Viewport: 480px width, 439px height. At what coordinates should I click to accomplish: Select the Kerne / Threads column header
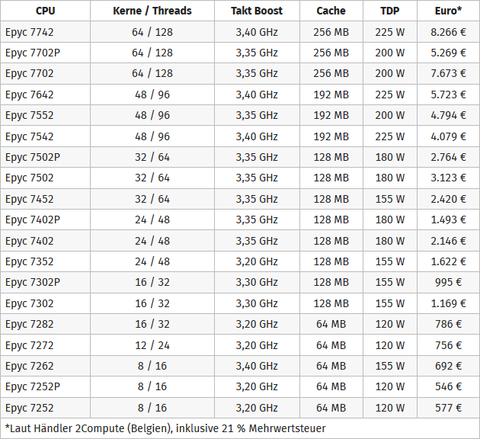152,11
